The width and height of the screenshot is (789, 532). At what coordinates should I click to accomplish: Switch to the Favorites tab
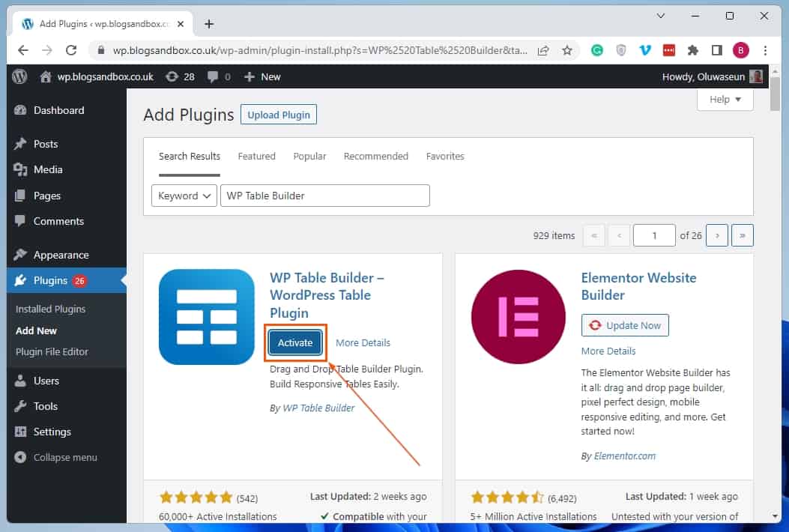445,157
